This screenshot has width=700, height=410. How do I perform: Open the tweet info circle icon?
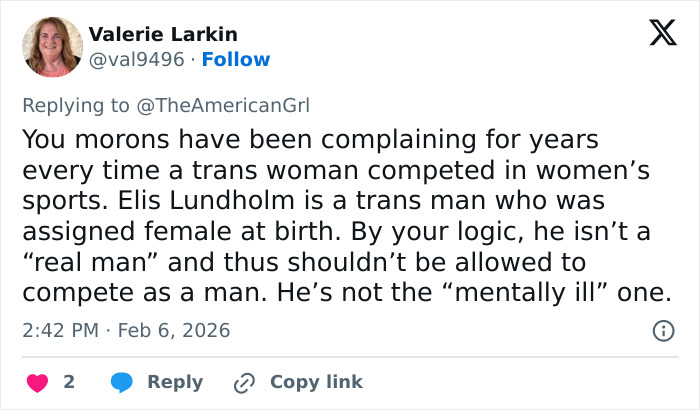pos(662,330)
